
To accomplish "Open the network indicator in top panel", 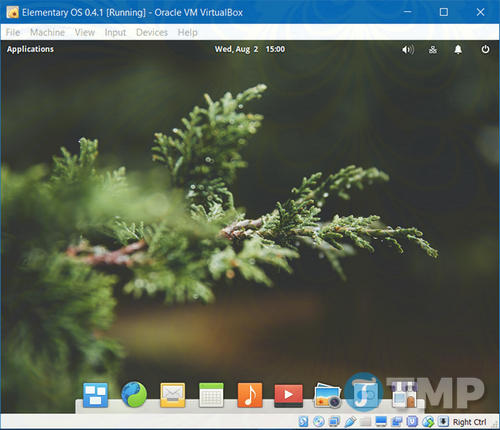I will pos(433,50).
